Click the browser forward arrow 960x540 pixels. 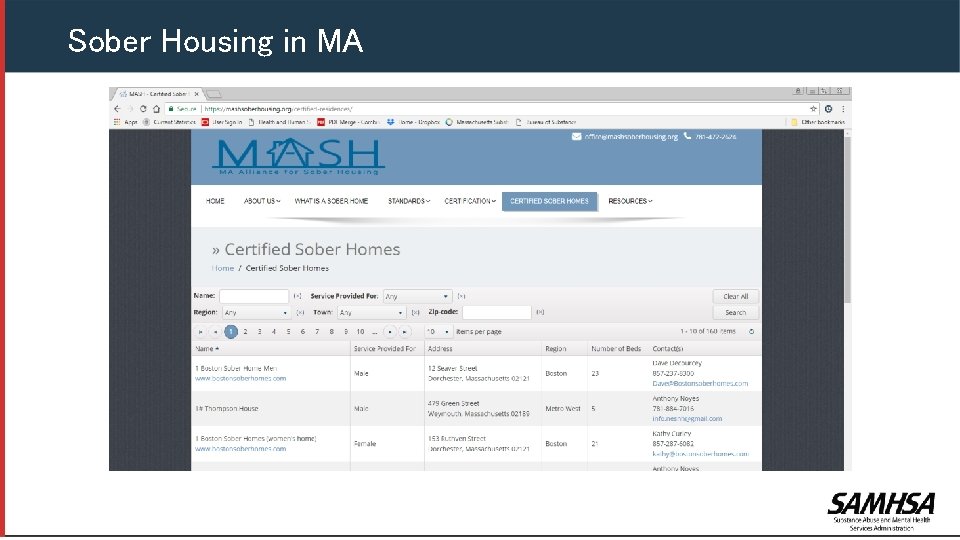[x=130, y=109]
